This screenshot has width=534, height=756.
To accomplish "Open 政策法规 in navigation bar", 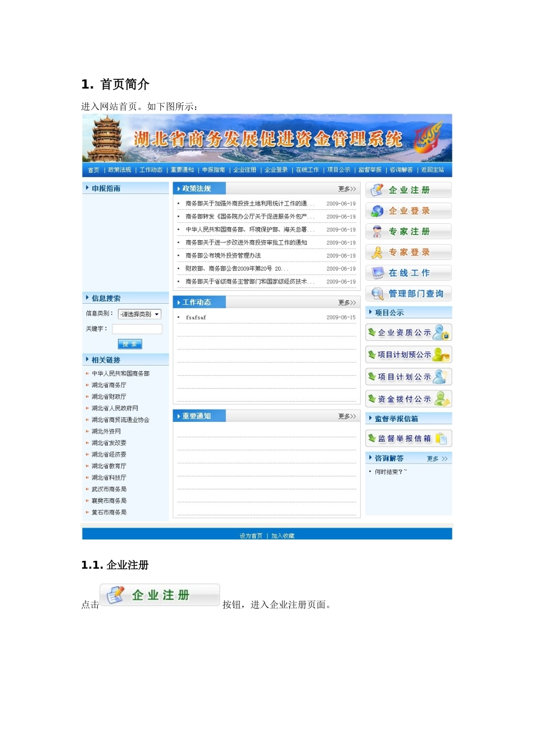I will pos(119,170).
